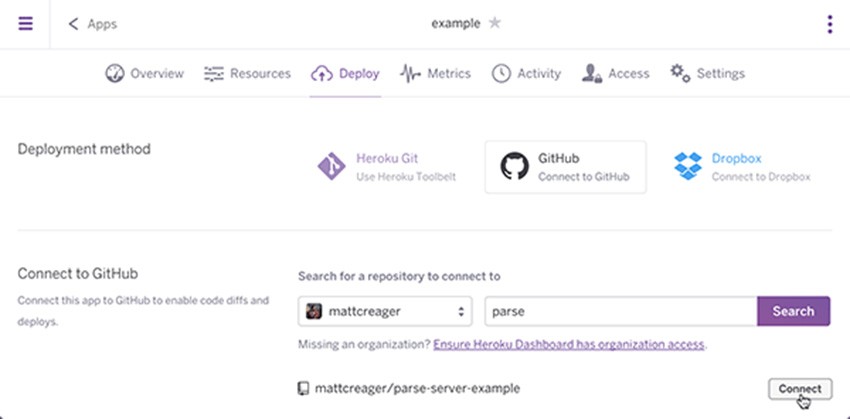Open the vertical three-dot more menu

click(829, 24)
